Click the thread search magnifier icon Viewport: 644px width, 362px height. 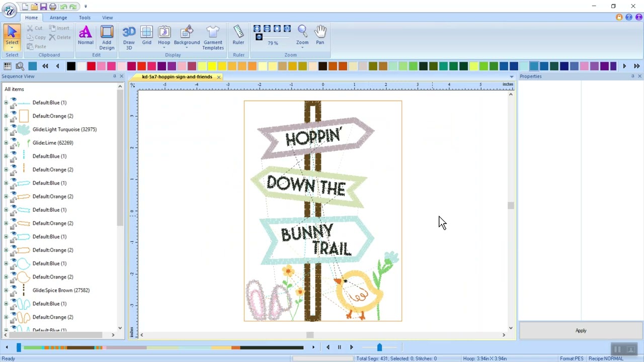tap(20, 66)
